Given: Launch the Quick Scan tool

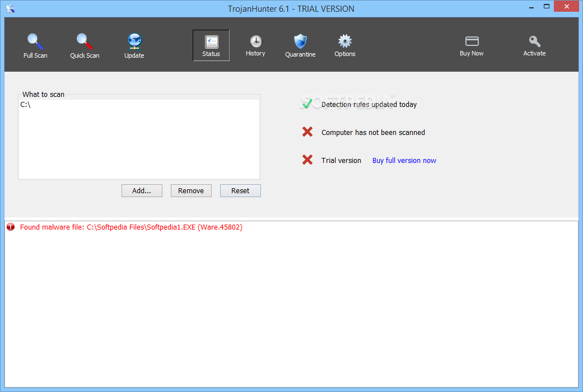Looking at the screenshot, I should (x=85, y=46).
